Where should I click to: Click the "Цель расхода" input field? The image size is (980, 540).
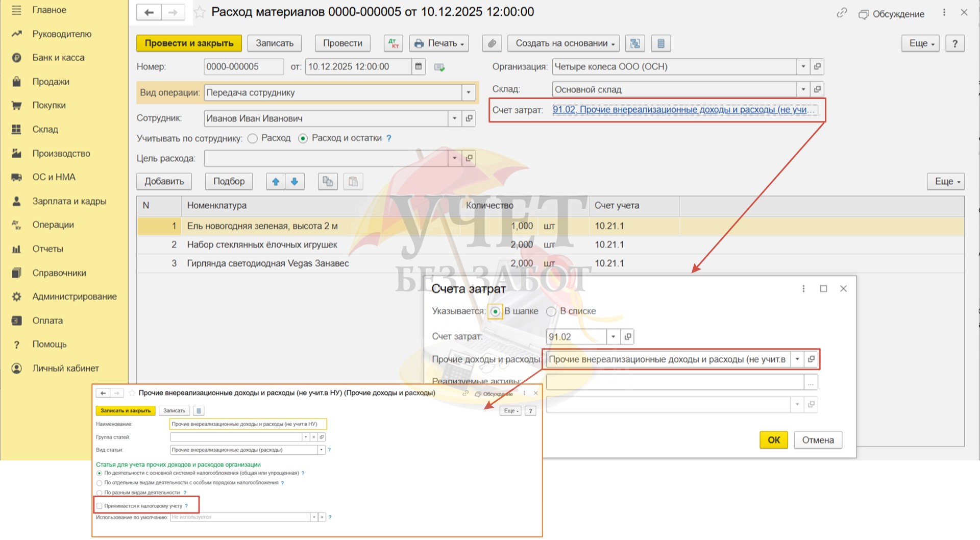[326, 159]
